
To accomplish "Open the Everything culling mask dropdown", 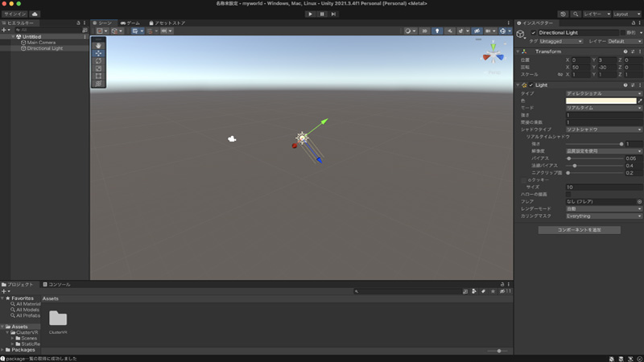I will 603,216.
